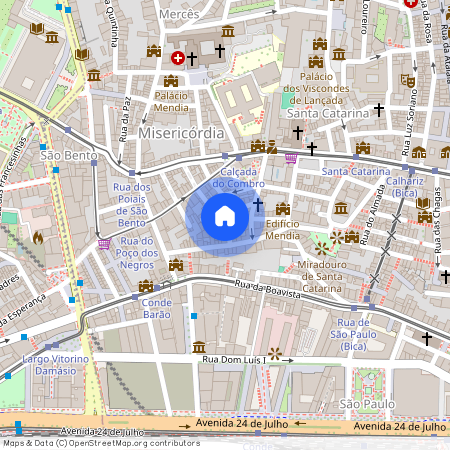Click the church cross near Rua de São Paulo (Bica)
Image resolution: width=450 pixels, height=450 pixels.
pyautogui.click(x=427, y=338)
